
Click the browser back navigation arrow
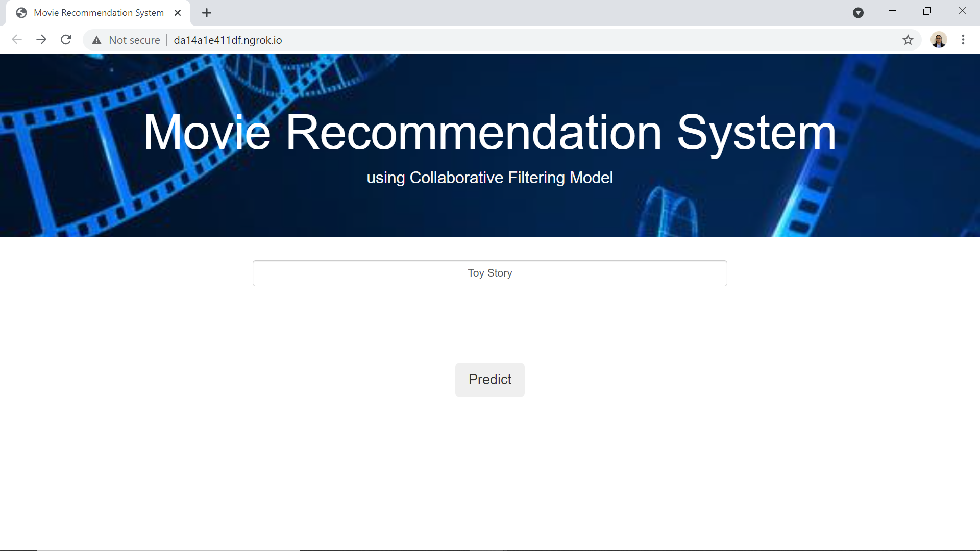point(17,40)
